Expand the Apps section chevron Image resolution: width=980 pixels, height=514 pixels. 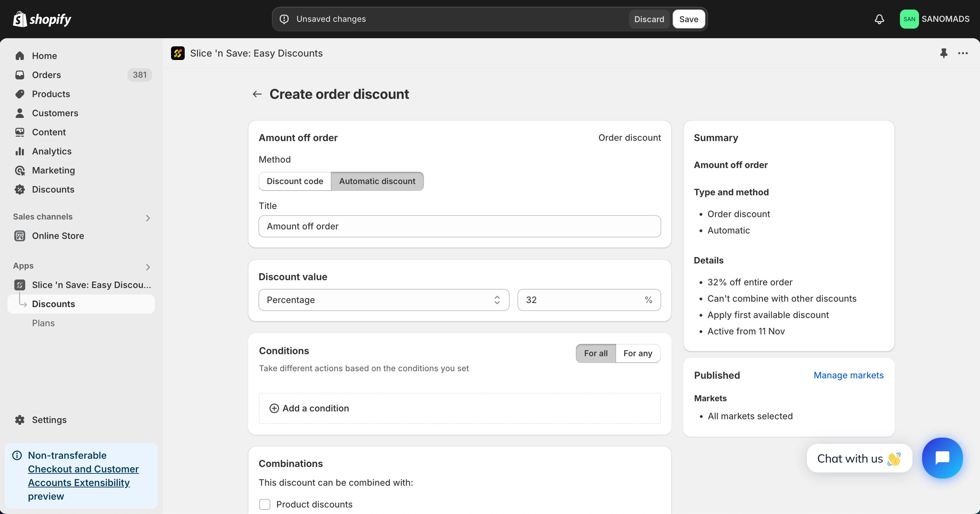tap(148, 267)
